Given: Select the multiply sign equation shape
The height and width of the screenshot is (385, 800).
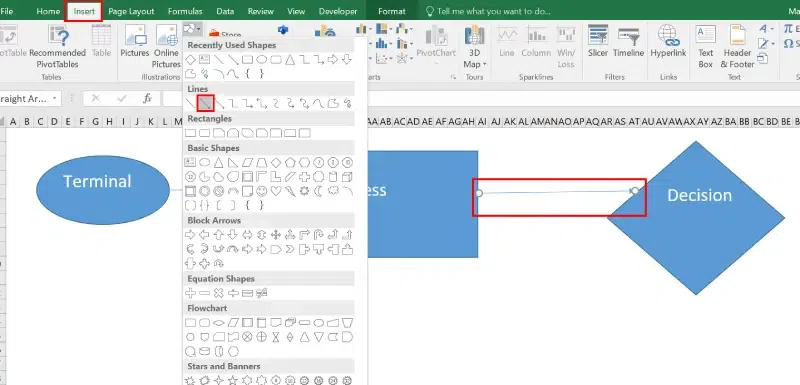Looking at the screenshot, I should (x=218, y=293).
